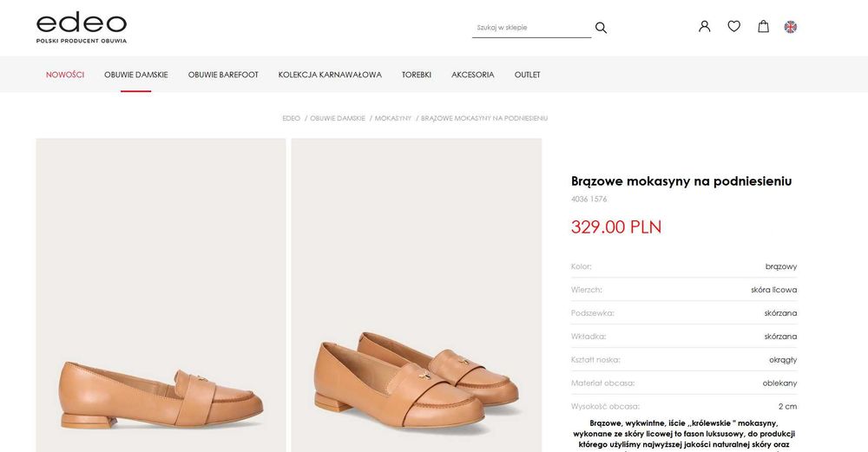
Task: Open the wishlist heart icon
Action: click(x=734, y=26)
